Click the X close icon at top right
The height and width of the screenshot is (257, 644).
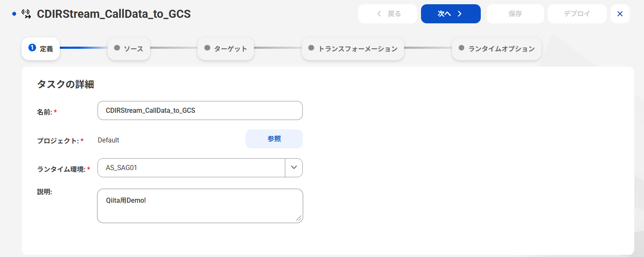(620, 14)
